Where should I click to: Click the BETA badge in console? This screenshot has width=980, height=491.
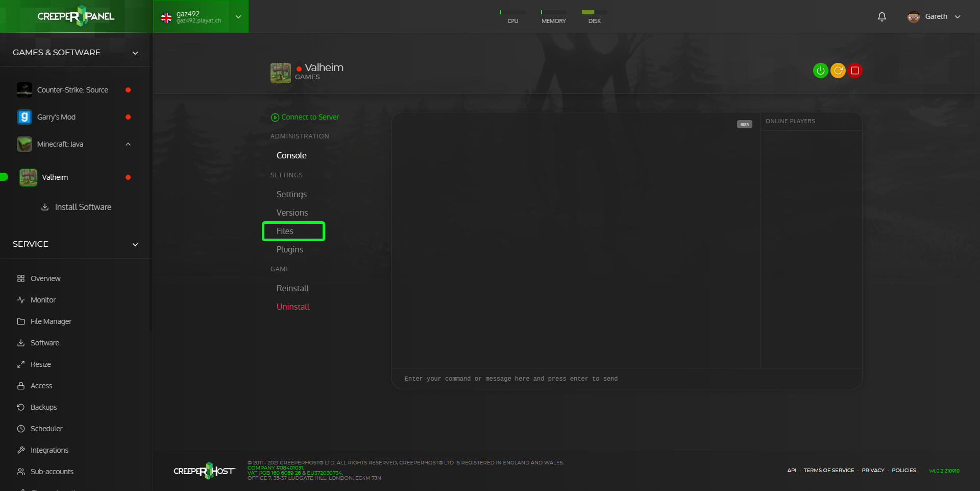point(745,124)
